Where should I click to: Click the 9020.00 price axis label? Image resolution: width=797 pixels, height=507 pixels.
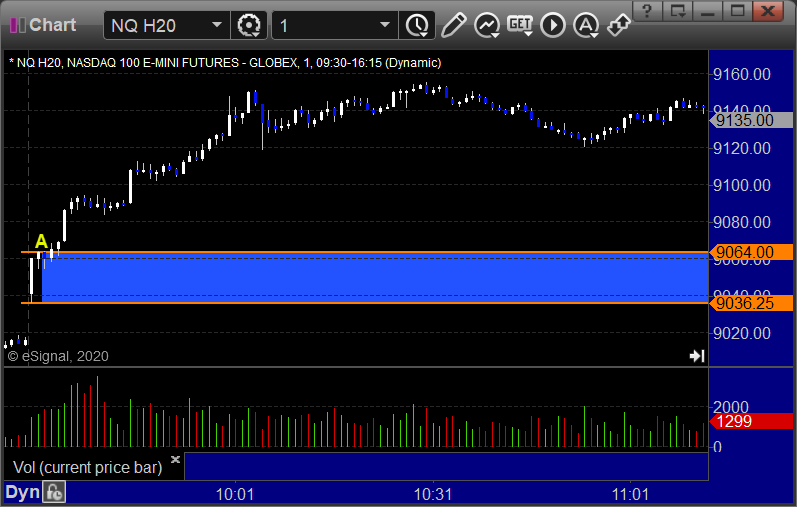pos(742,333)
